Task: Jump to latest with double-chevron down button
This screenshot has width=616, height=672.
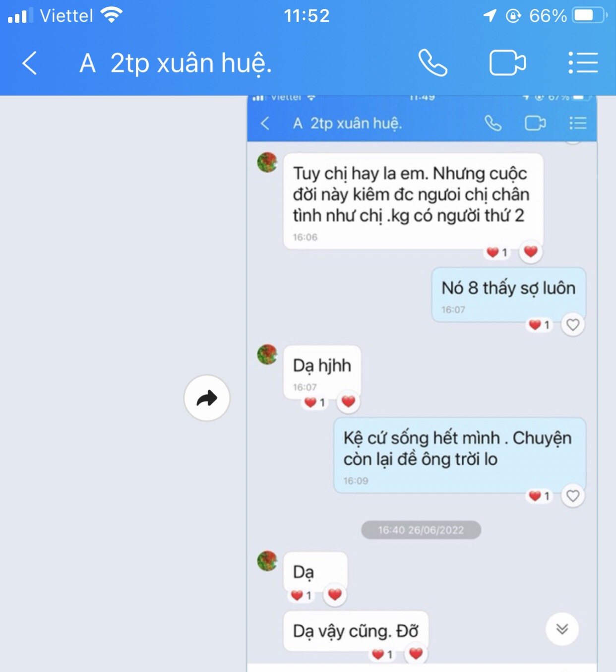Action: 562,629
